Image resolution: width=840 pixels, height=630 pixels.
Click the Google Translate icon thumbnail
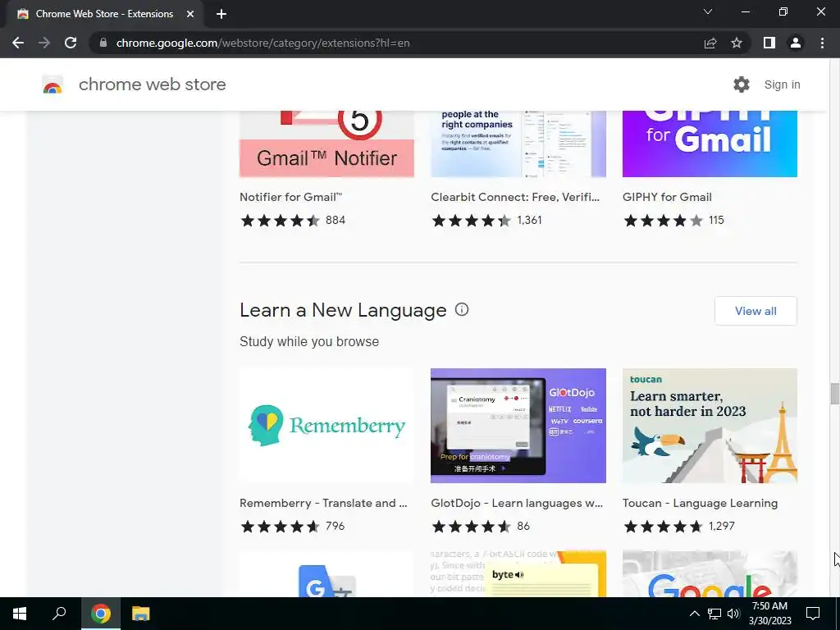[x=326, y=574]
